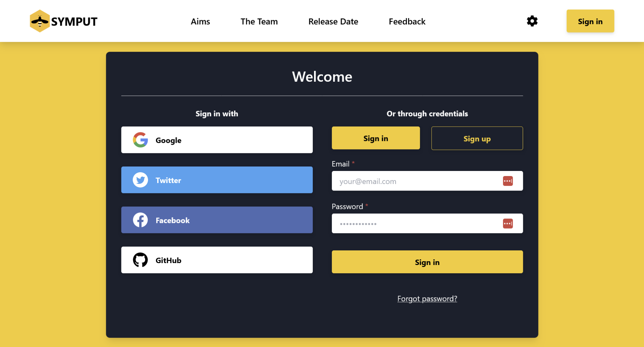Open The Team dropdown section
Viewport: 644px width, 347px height.
[x=258, y=21]
